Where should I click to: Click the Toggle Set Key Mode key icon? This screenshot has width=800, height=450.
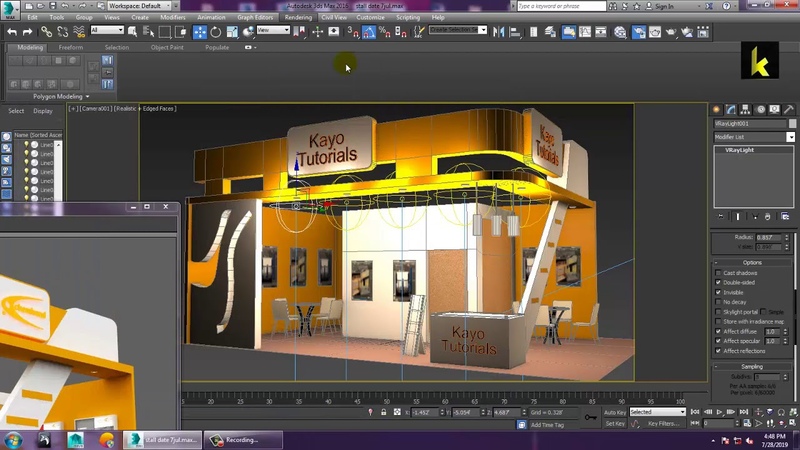pyautogui.click(x=590, y=417)
